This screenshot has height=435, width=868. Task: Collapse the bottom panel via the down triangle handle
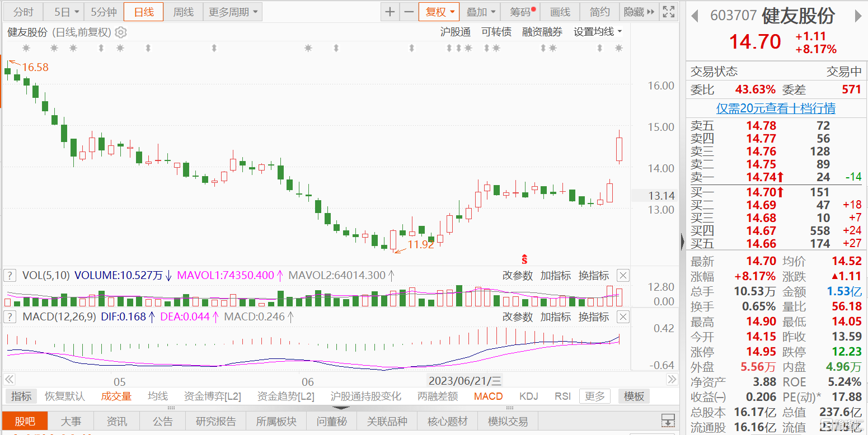pyautogui.click(x=341, y=408)
